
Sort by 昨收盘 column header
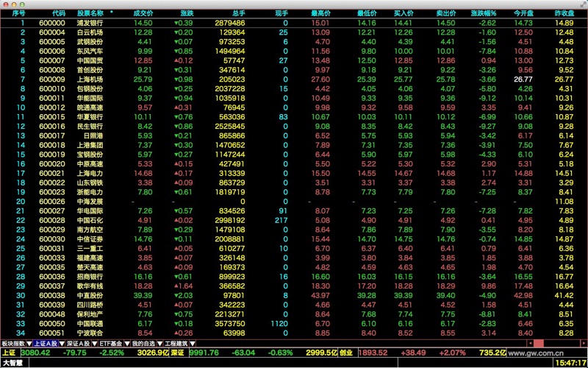(x=564, y=13)
